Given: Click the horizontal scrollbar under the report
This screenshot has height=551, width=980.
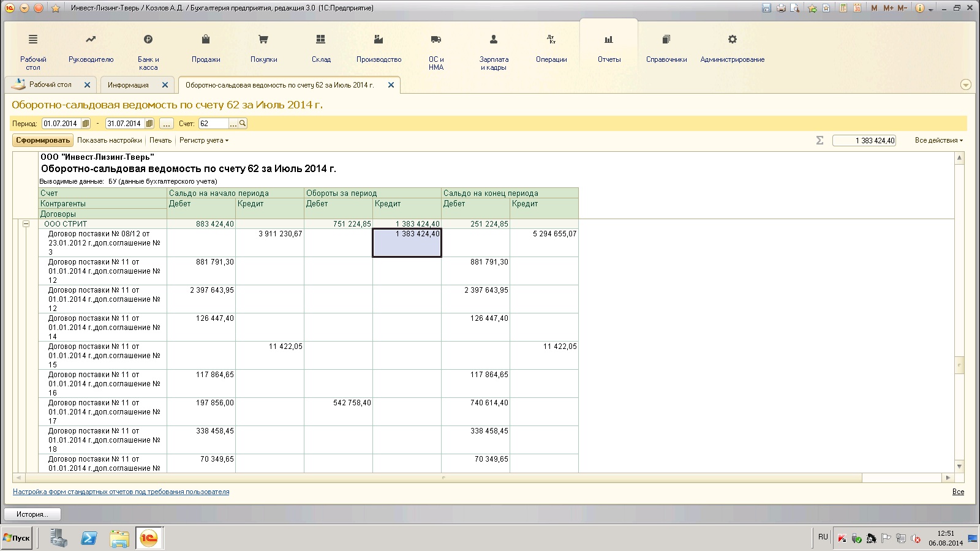Looking at the screenshot, I should coord(441,478).
